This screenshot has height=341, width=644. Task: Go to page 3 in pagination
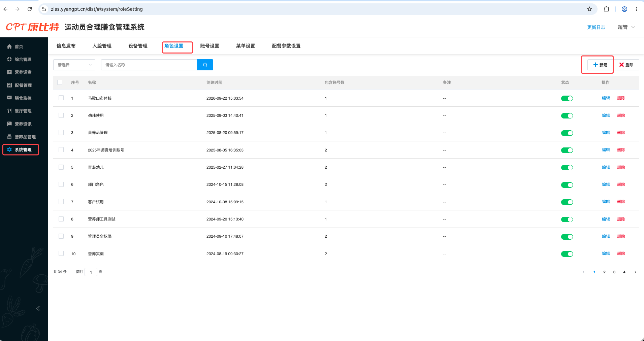614,272
